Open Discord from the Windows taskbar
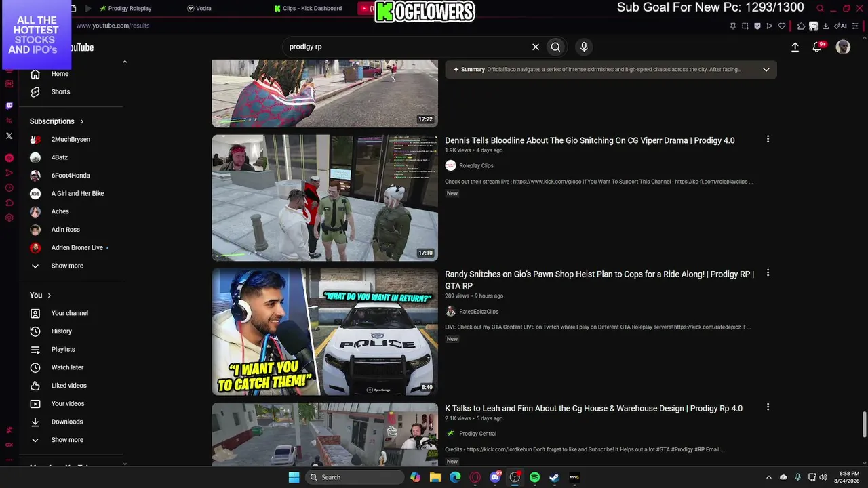The height and width of the screenshot is (488, 868). coord(495,477)
